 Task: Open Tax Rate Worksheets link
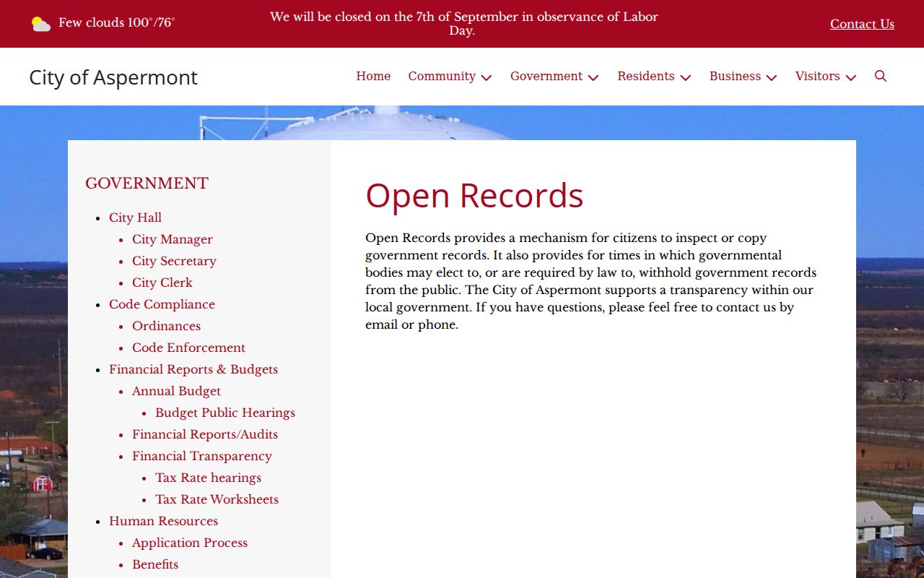click(217, 499)
